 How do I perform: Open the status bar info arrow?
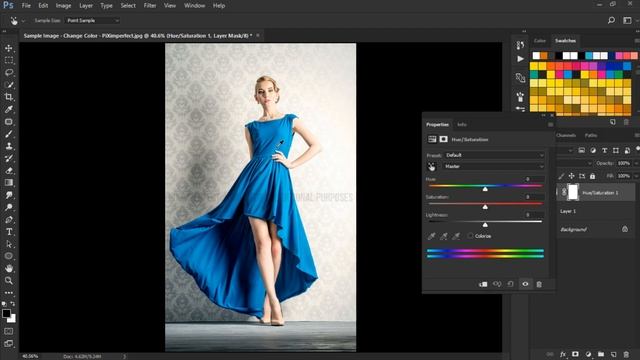pyautogui.click(x=124, y=356)
